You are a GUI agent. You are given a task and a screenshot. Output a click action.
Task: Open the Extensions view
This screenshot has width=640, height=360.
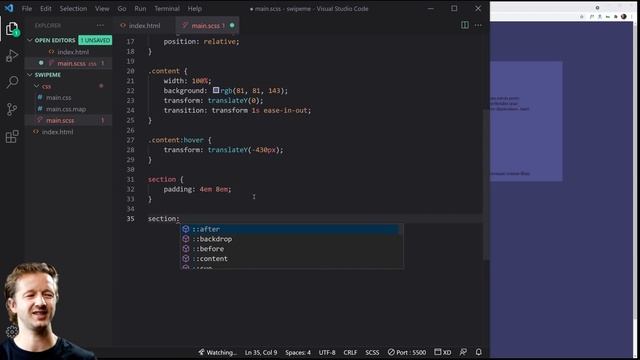(12, 136)
